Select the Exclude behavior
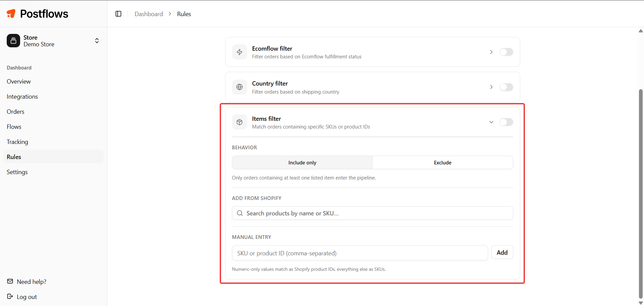Screen dimensions: 644x306 [x=443, y=162]
